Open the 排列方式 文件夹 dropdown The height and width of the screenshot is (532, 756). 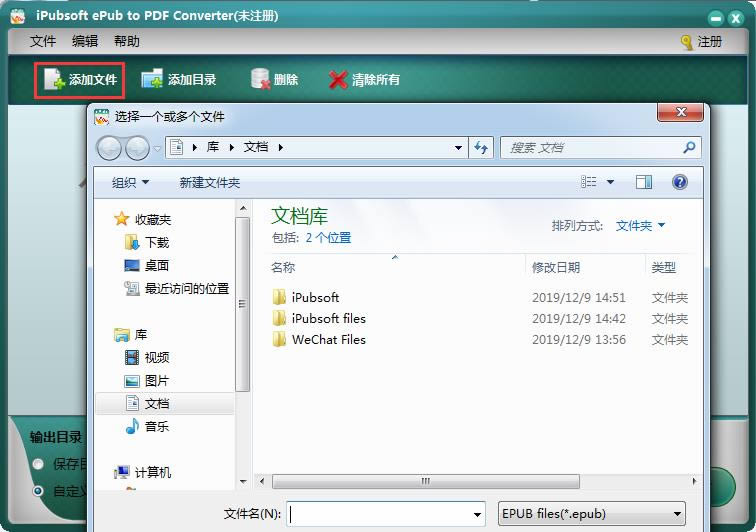tap(640, 225)
